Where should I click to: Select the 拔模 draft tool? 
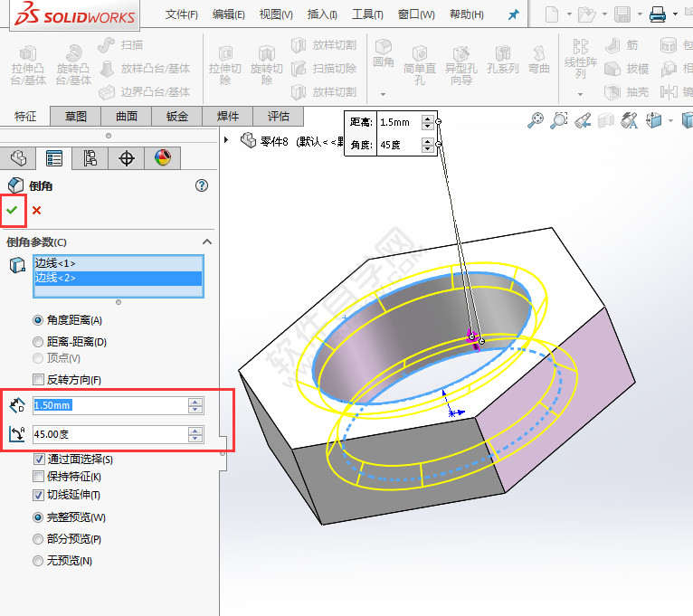(x=626, y=69)
